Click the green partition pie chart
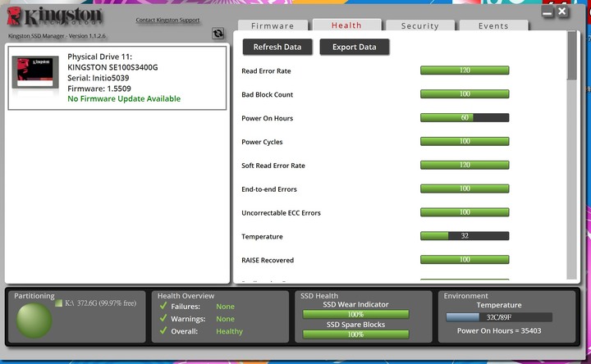This screenshot has height=364, width=591. pyautogui.click(x=34, y=321)
